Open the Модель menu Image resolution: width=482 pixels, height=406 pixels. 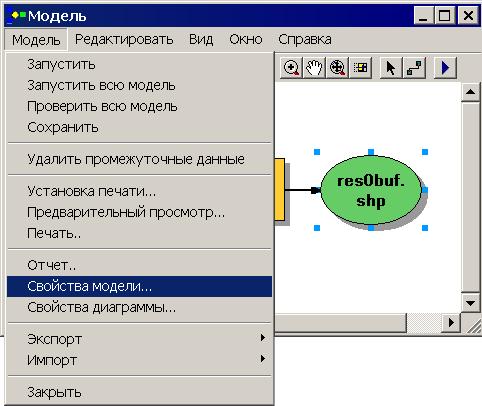36,40
